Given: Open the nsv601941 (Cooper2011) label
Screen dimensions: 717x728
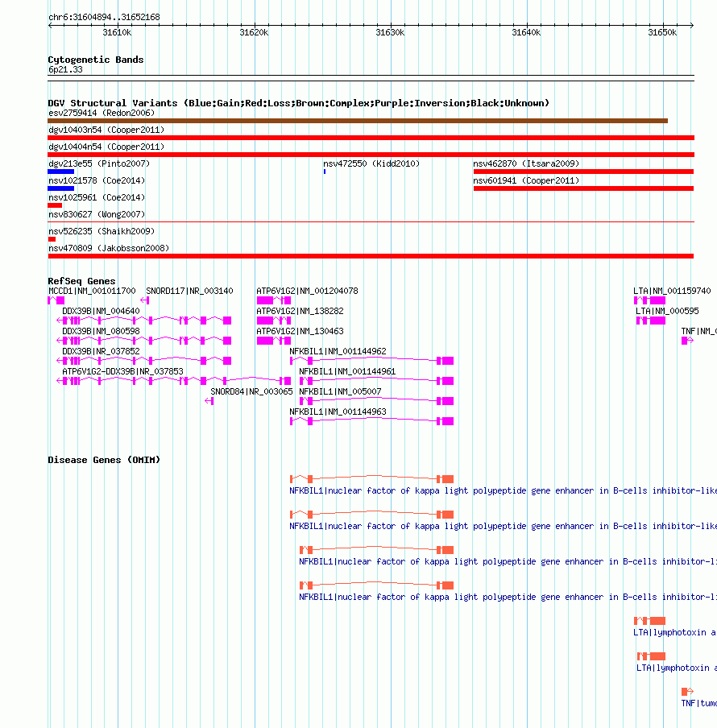Looking at the screenshot, I should pos(526,180).
